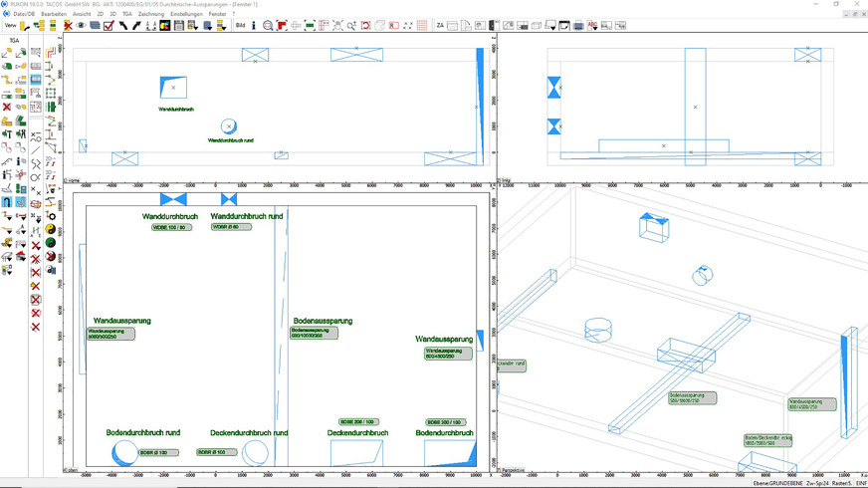The image size is (868, 488).
Task: Select WDBR Ø 60 label in plan view
Action: [230, 227]
